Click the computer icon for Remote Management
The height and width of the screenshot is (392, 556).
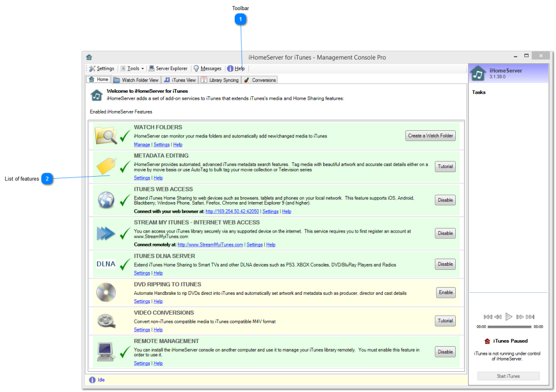(106, 352)
